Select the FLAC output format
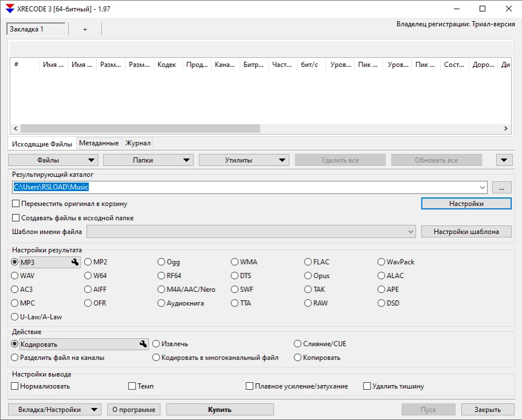 [309, 262]
